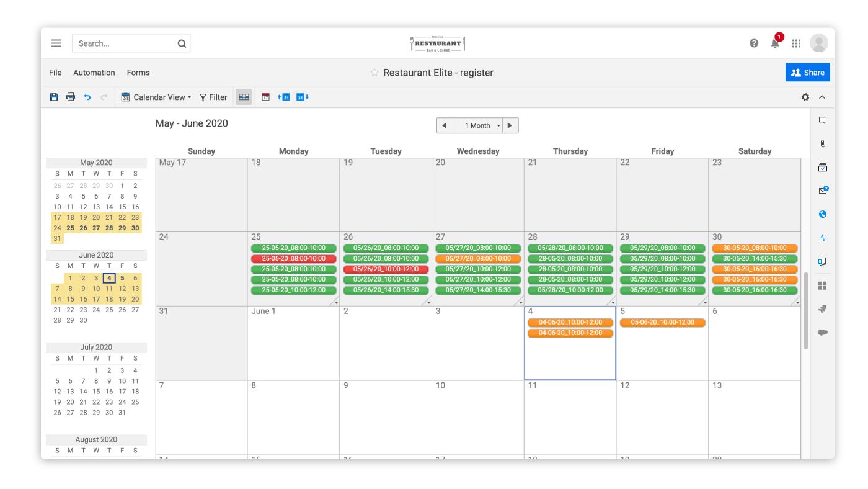This screenshot has width=868, height=489.
Task: Open the Automation menu
Action: [x=94, y=73]
